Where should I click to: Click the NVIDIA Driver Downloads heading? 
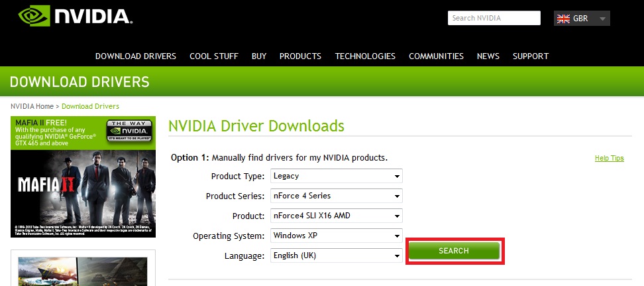pyautogui.click(x=256, y=125)
